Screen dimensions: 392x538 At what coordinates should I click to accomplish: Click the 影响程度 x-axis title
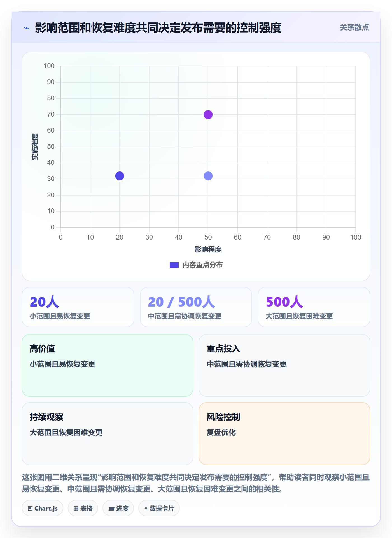pos(208,249)
